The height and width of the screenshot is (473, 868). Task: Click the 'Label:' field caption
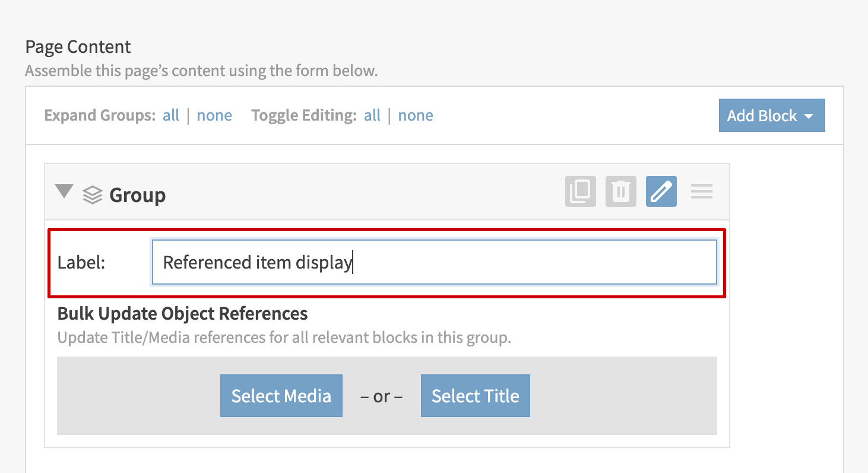(x=81, y=262)
